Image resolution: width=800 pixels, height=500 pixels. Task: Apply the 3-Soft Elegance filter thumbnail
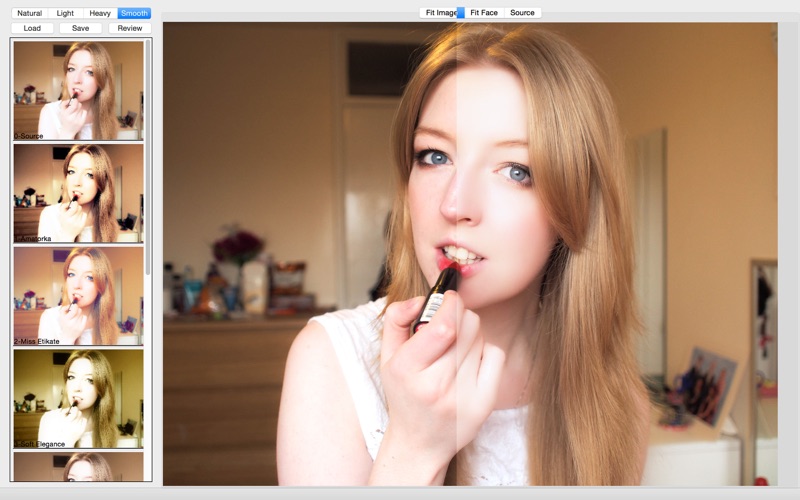(x=79, y=399)
